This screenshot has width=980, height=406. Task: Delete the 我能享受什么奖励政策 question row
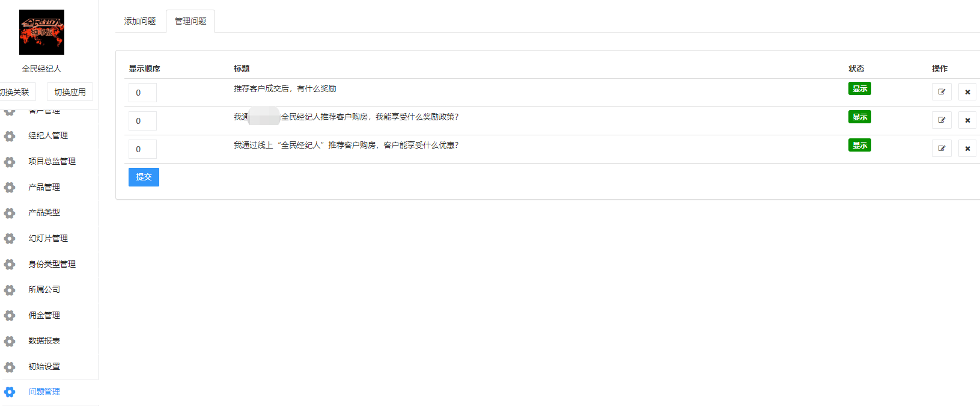click(x=967, y=120)
